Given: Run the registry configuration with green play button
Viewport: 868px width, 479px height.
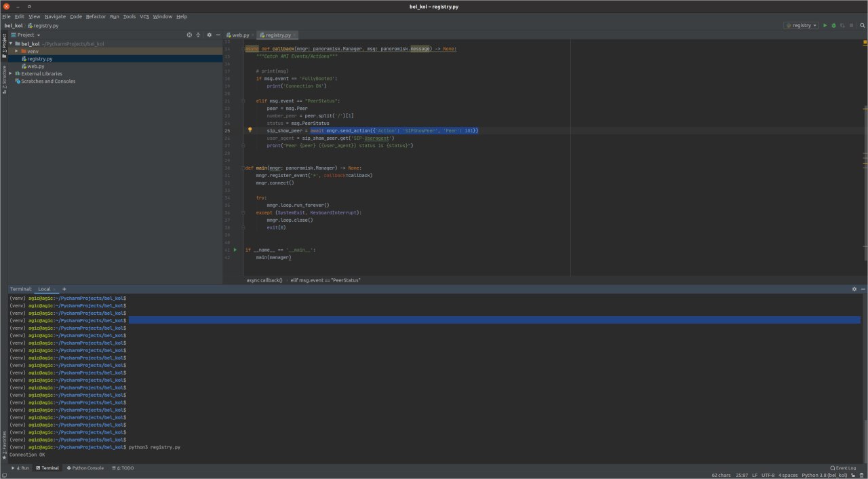Looking at the screenshot, I should [x=825, y=25].
